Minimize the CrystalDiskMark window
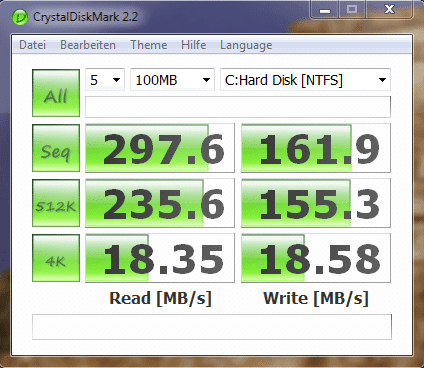424x368 pixels. click(325, 10)
